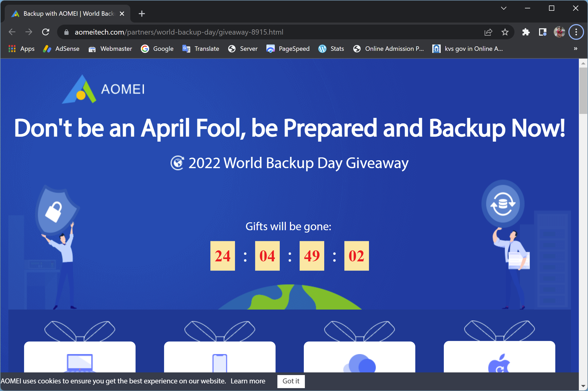Reload the current page
This screenshot has width=588, height=391.
(x=46, y=32)
